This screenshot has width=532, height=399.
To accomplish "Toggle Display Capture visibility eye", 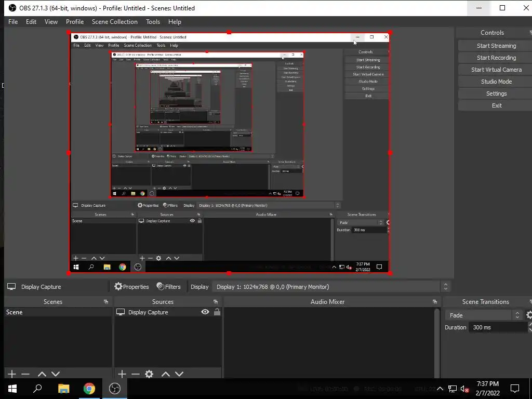I will pos(205,312).
